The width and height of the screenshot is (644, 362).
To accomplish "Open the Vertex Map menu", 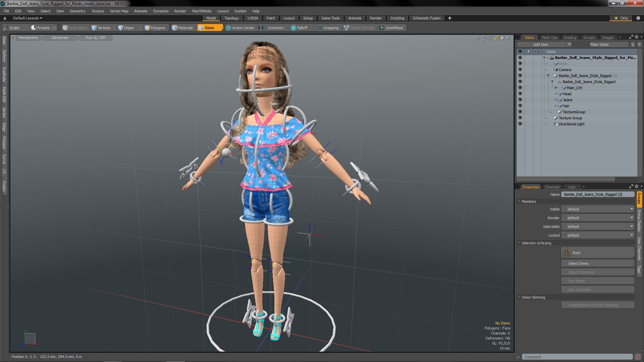I will coord(119,11).
